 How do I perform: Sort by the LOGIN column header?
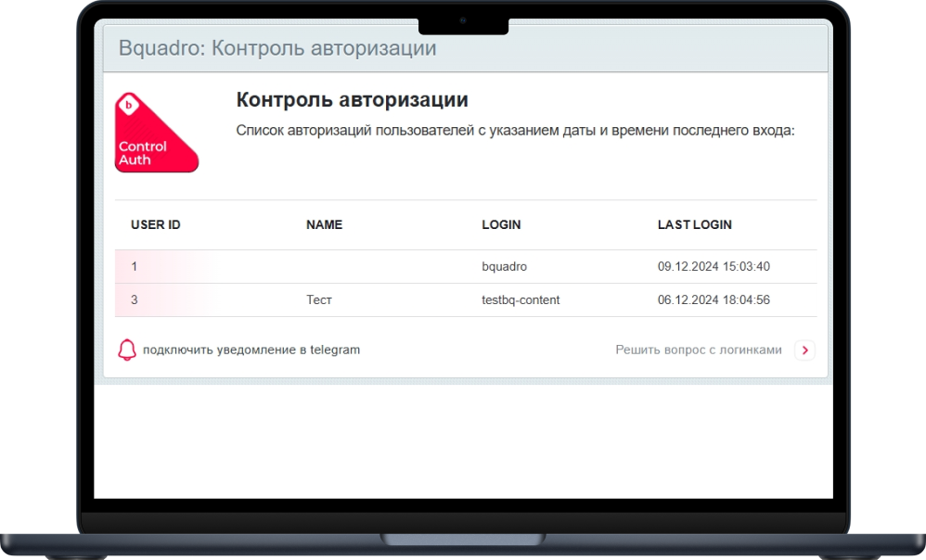tap(501, 224)
